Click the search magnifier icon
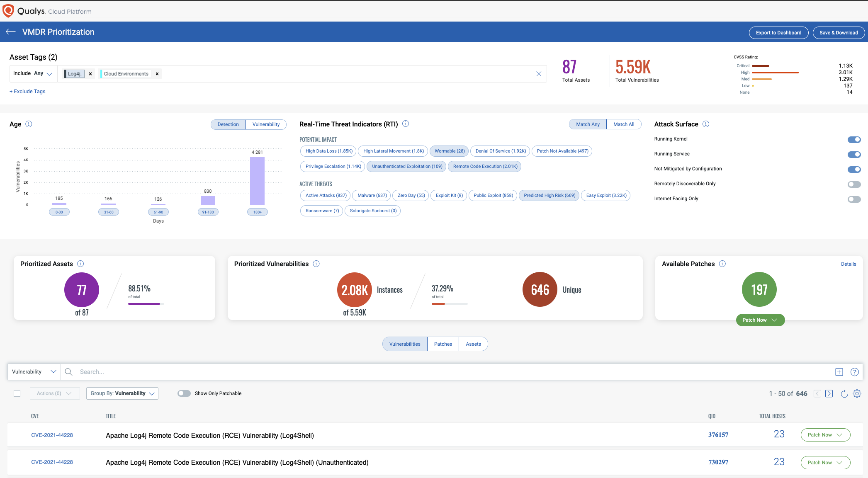This screenshot has width=868, height=478. click(x=69, y=372)
